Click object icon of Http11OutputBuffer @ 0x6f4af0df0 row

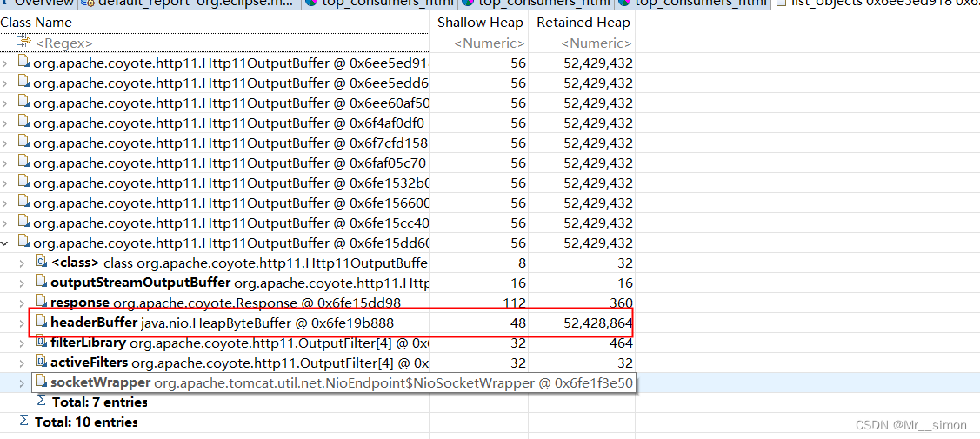[x=23, y=123]
